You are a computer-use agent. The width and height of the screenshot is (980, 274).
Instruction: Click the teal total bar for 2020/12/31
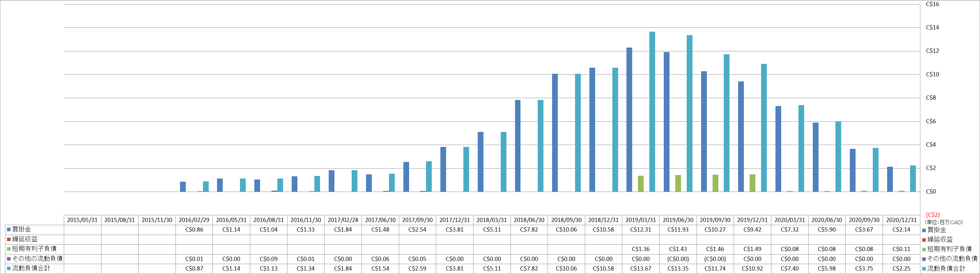(x=913, y=179)
